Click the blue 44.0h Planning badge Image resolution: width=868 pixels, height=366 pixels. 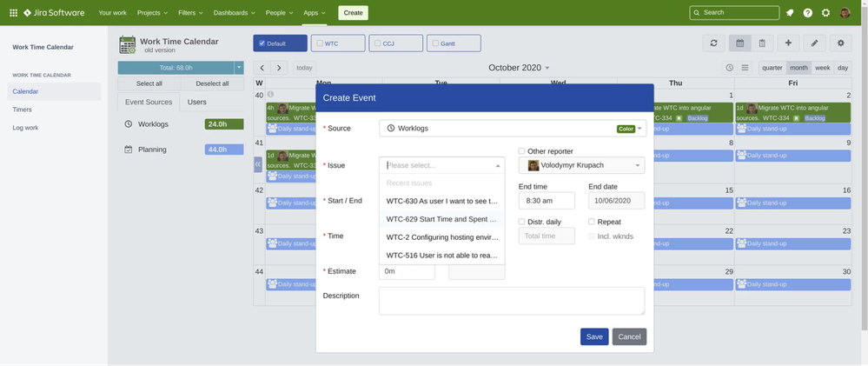(224, 150)
